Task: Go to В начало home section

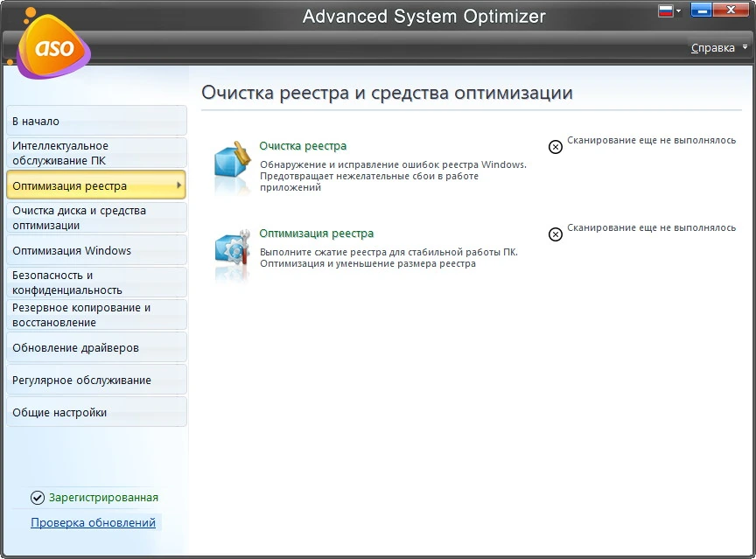Action: coord(96,121)
